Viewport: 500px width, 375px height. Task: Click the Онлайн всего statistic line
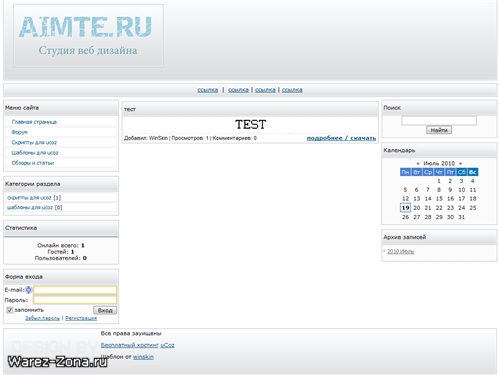point(61,245)
